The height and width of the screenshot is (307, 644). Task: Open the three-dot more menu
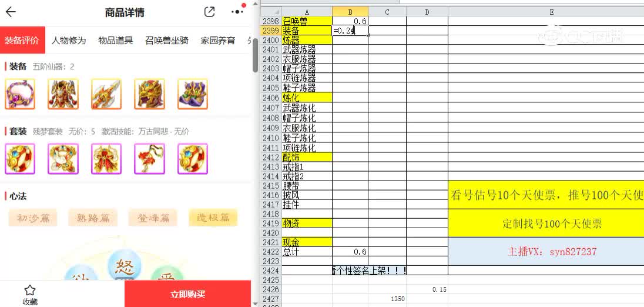pyautogui.click(x=238, y=12)
